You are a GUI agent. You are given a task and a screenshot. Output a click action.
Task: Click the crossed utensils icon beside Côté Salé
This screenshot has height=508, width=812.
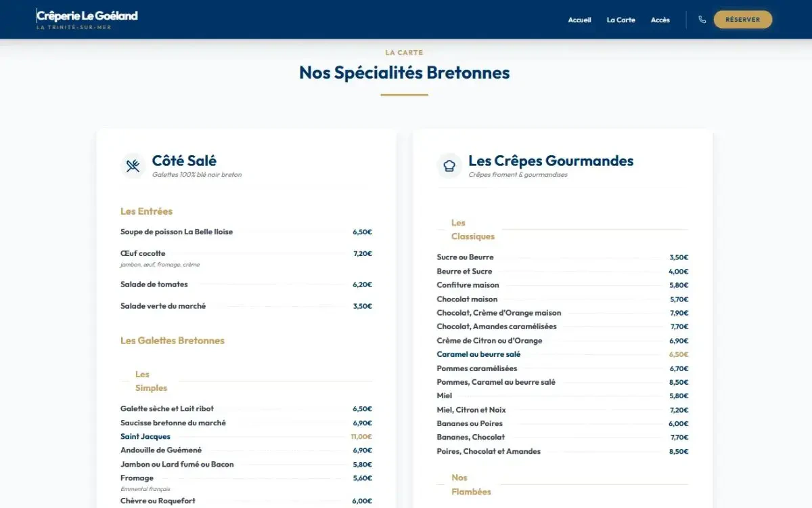coord(133,166)
